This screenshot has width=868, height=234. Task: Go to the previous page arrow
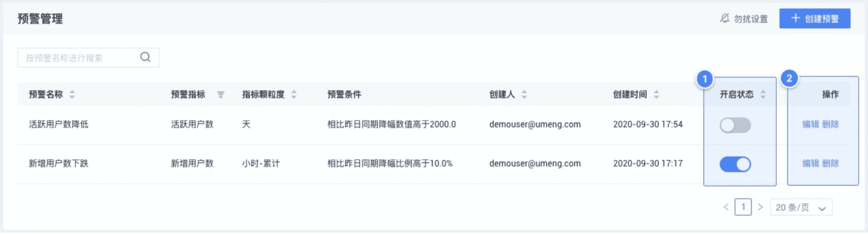point(726,207)
